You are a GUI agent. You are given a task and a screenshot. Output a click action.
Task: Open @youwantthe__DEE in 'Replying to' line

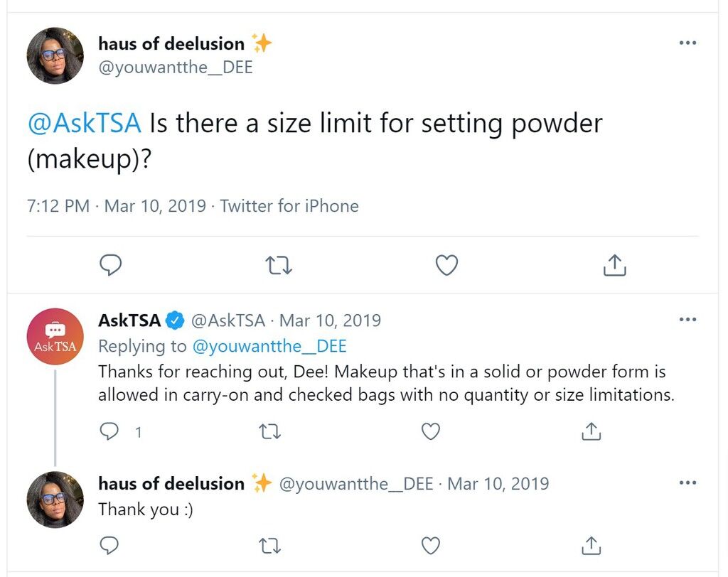coord(269,346)
